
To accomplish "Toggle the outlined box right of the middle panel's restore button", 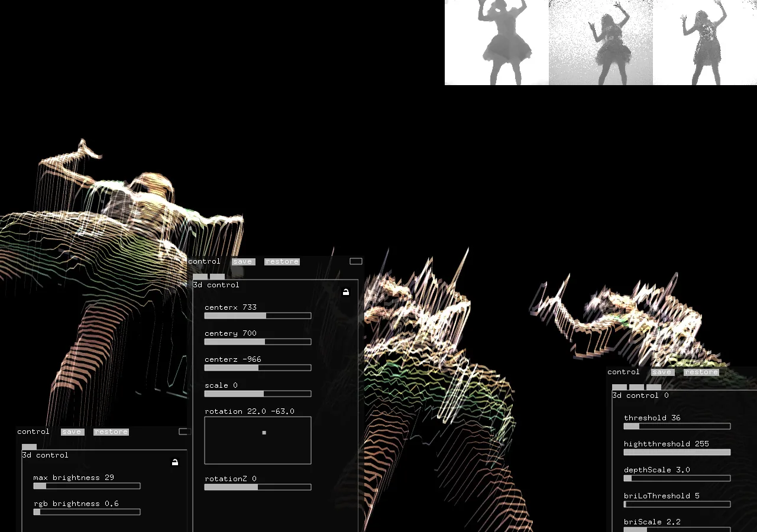I will [x=355, y=261].
